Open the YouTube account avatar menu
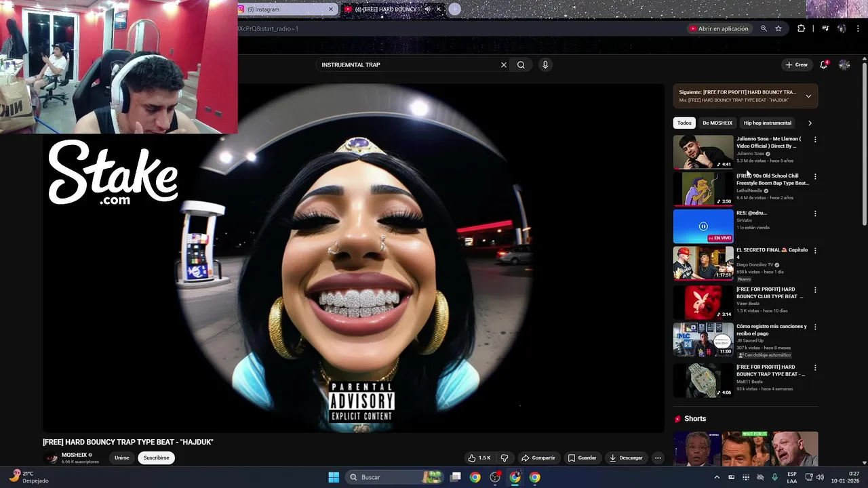Image resolution: width=868 pixels, height=488 pixels. pos(844,65)
